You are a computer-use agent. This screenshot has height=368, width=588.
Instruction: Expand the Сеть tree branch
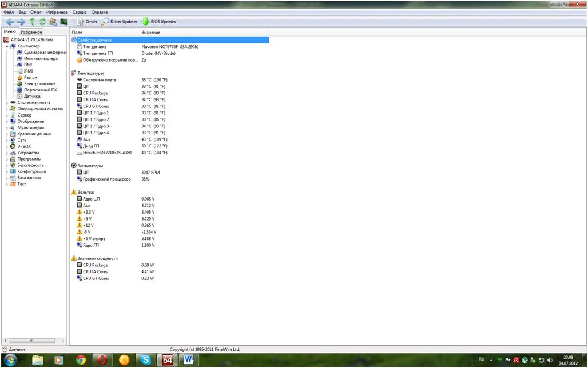click(x=7, y=140)
